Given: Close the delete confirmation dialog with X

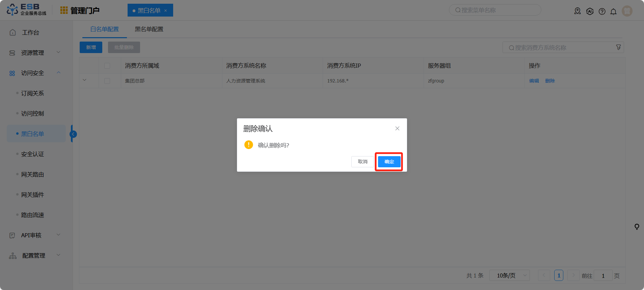Looking at the screenshot, I should coord(397,128).
